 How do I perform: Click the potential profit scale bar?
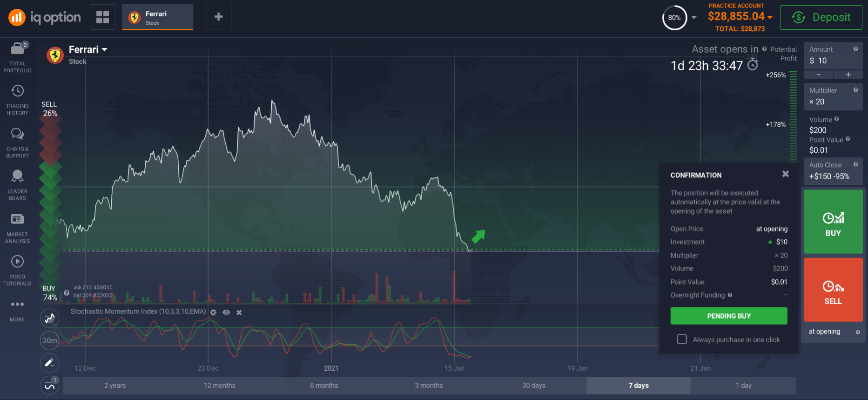[x=793, y=116]
